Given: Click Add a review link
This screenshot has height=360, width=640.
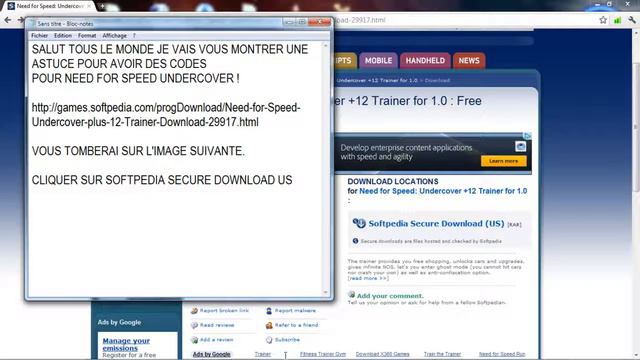Looking at the screenshot, I should tap(216, 340).
